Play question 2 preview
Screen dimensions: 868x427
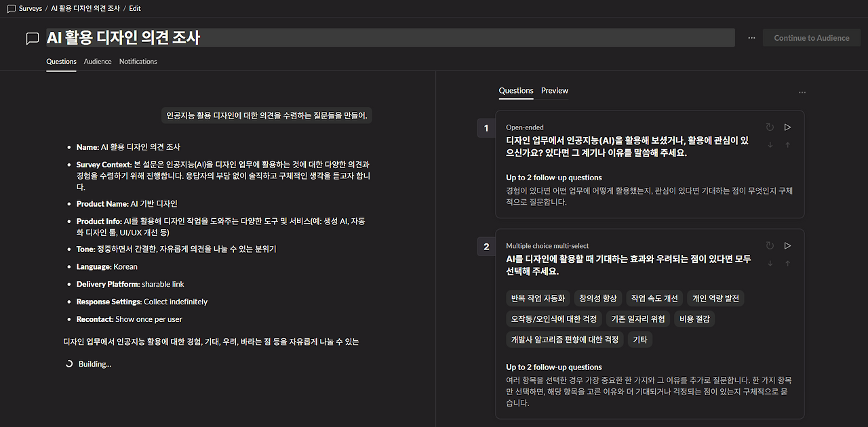[x=787, y=245]
